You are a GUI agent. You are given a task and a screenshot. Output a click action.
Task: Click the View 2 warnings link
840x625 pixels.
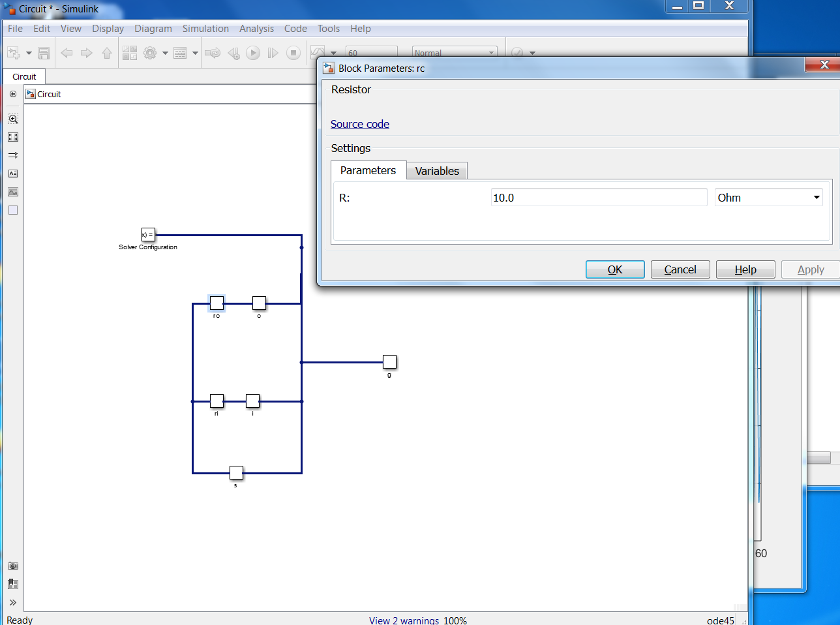point(404,620)
